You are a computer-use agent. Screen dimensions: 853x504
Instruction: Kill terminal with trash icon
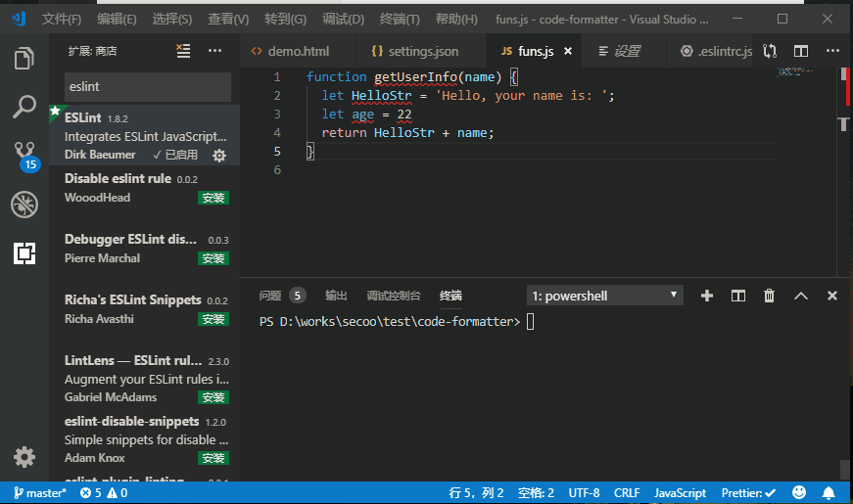(x=769, y=296)
